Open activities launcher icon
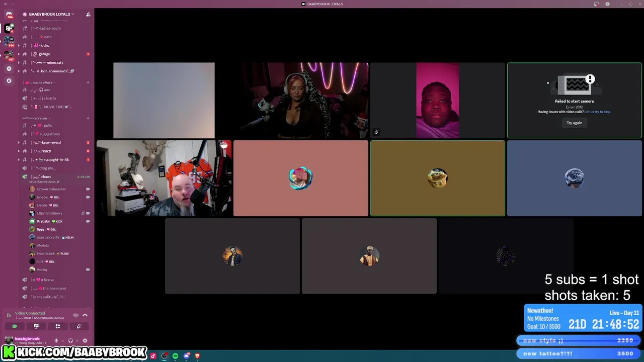The width and height of the screenshot is (644, 362). pyautogui.click(x=58, y=326)
